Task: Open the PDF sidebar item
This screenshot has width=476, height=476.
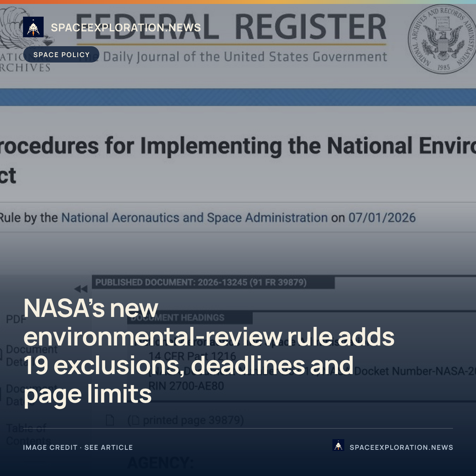Action: pyautogui.click(x=16, y=319)
